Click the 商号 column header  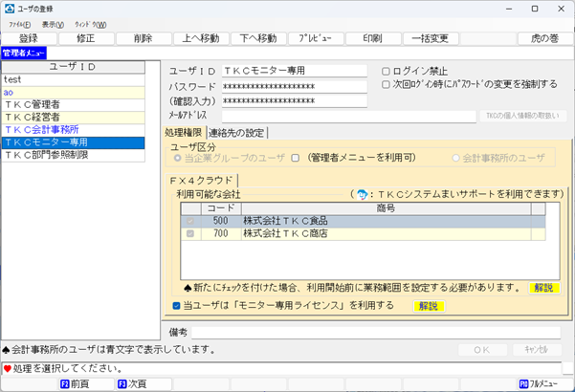coord(387,208)
